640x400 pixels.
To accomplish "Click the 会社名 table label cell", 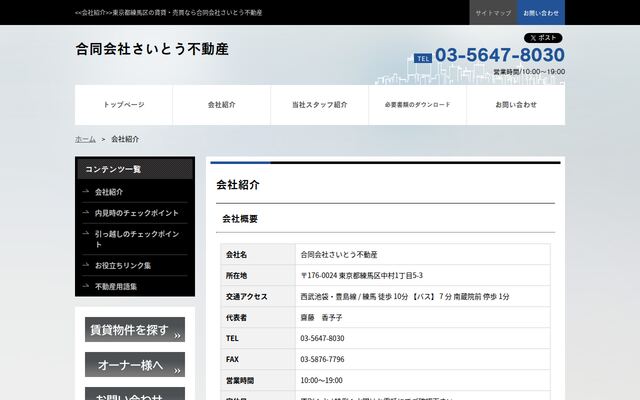I will (x=258, y=255).
